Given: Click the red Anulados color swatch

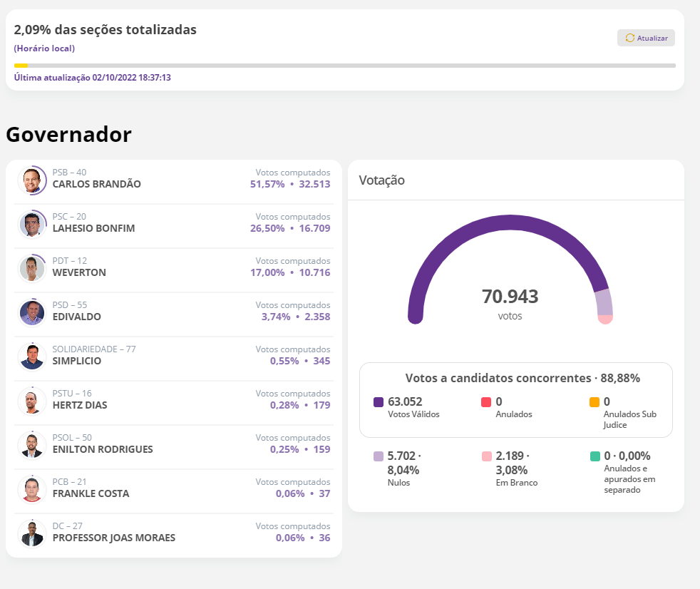Looking at the screenshot, I should (x=486, y=402).
